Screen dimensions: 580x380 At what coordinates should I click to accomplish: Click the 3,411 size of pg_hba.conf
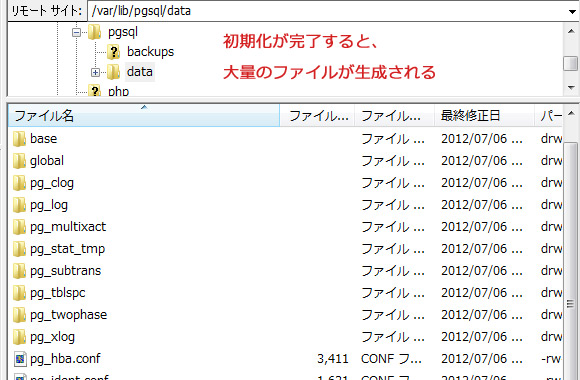[x=333, y=359]
